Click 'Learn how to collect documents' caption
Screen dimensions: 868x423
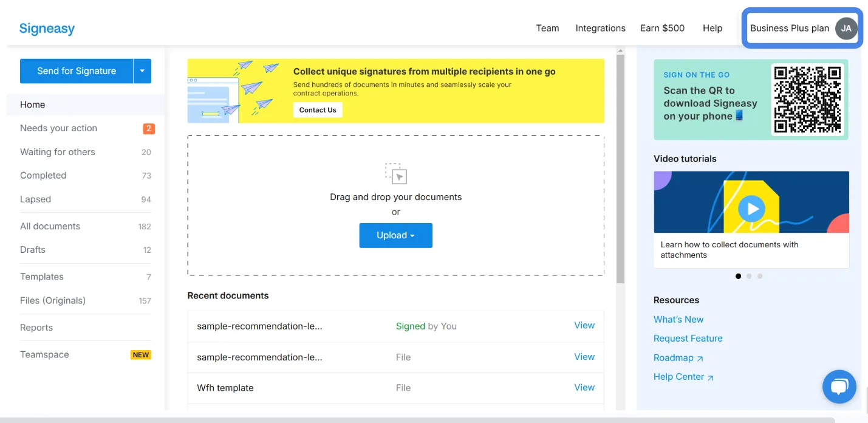tap(730, 250)
